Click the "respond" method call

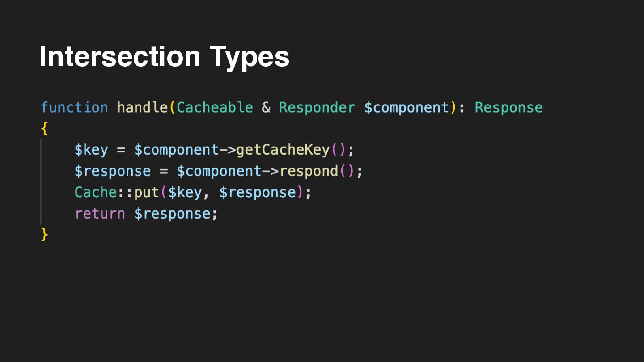point(309,171)
